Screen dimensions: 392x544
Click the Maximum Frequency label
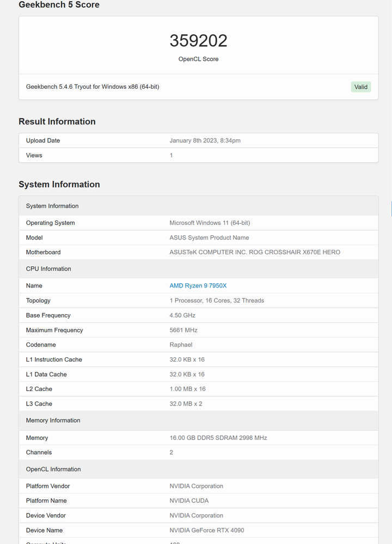point(54,331)
